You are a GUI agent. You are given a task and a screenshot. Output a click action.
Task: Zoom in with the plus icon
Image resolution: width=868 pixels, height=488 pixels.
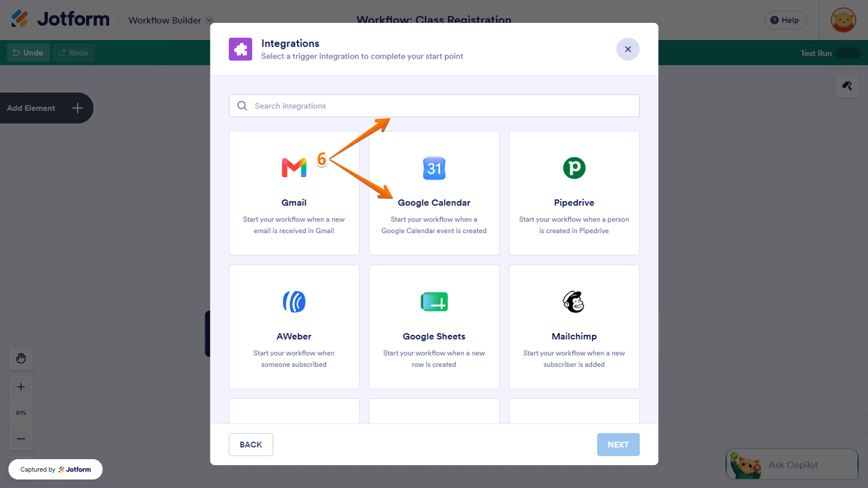(21, 387)
